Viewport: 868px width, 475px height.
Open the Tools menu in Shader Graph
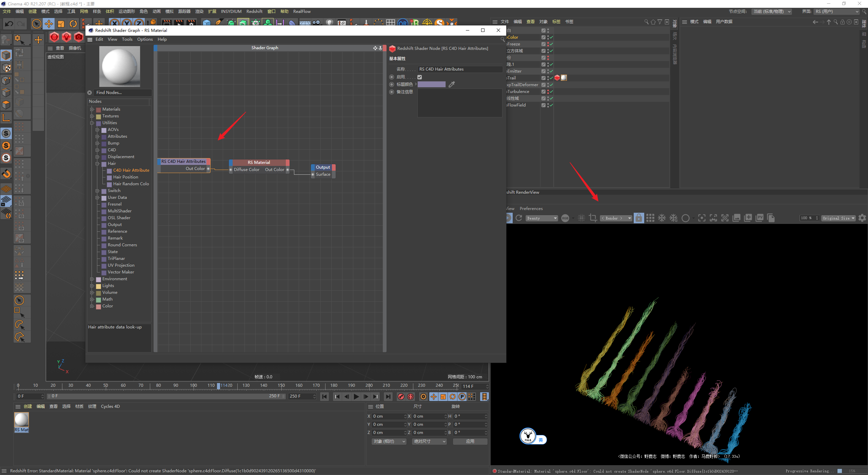127,39
